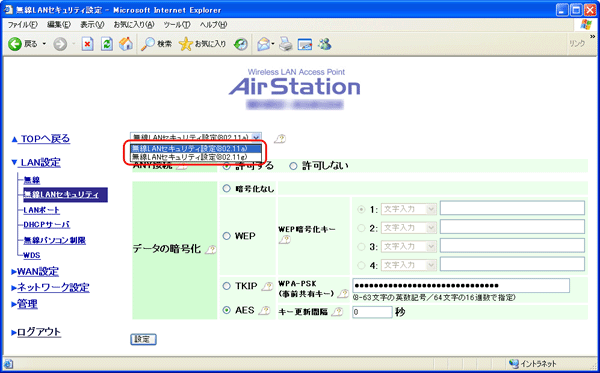The height and width of the screenshot is (373, 600).
Task: Select ANY接続 許可する radio button
Action: (227, 166)
